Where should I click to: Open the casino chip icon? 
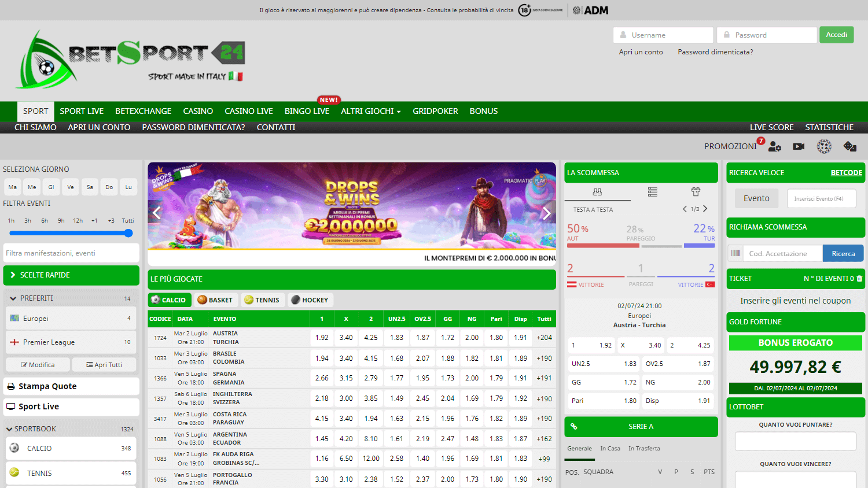[x=824, y=147]
